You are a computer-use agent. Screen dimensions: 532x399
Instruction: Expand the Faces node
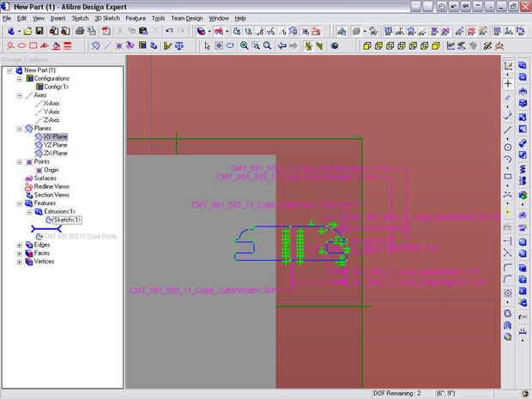coord(20,253)
